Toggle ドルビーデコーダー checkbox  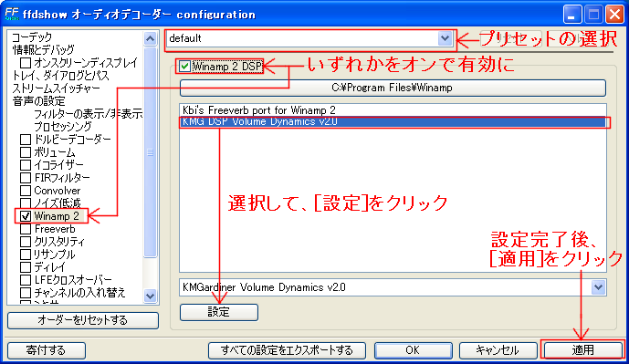click(26, 140)
